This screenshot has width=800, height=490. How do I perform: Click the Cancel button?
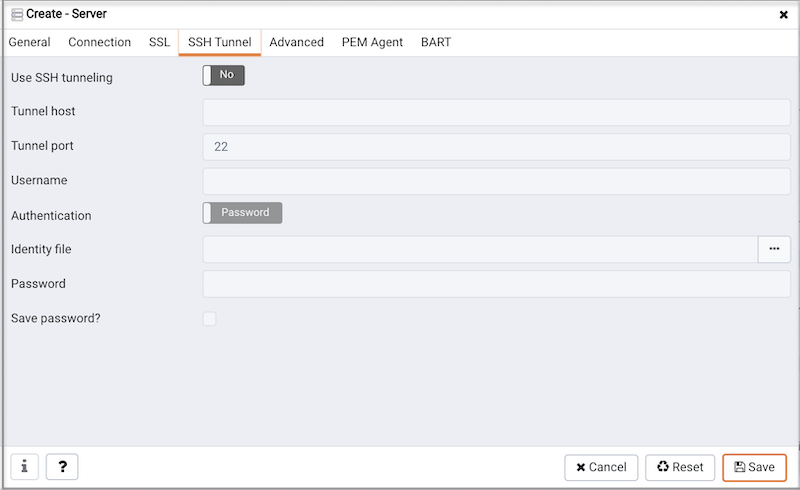(601, 468)
